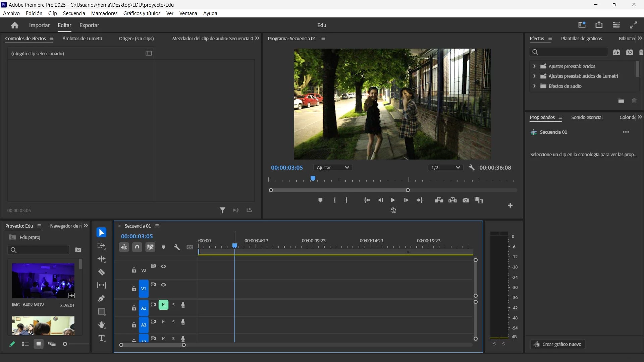Click the project panel thumbnail zoom slider

[65, 344]
